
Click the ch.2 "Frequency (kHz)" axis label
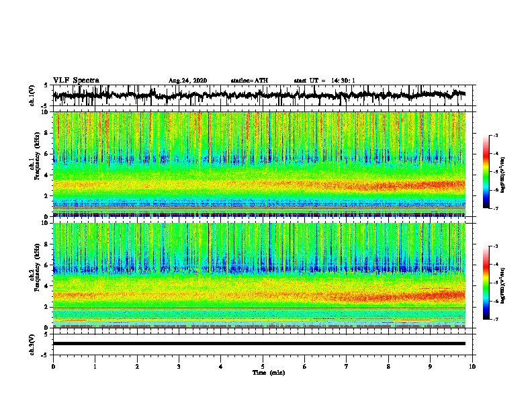click(38, 267)
